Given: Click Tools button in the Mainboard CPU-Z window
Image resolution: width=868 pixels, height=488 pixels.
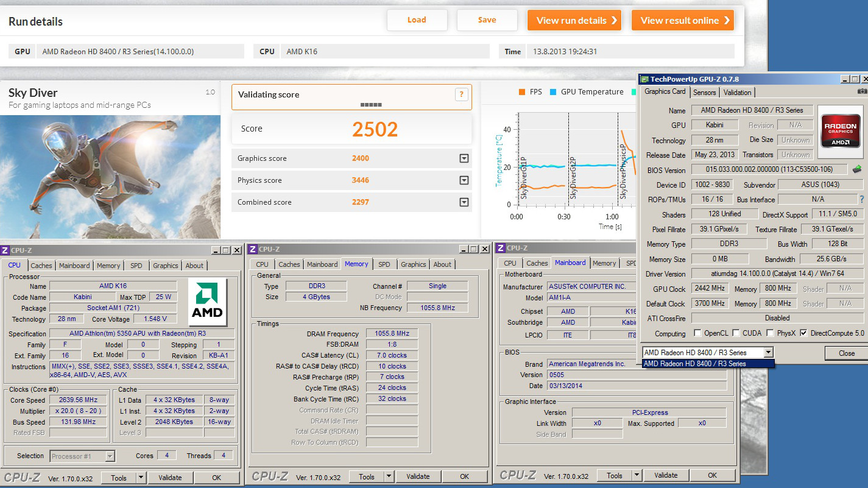Looking at the screenshot, I should [x=615, y=475].
